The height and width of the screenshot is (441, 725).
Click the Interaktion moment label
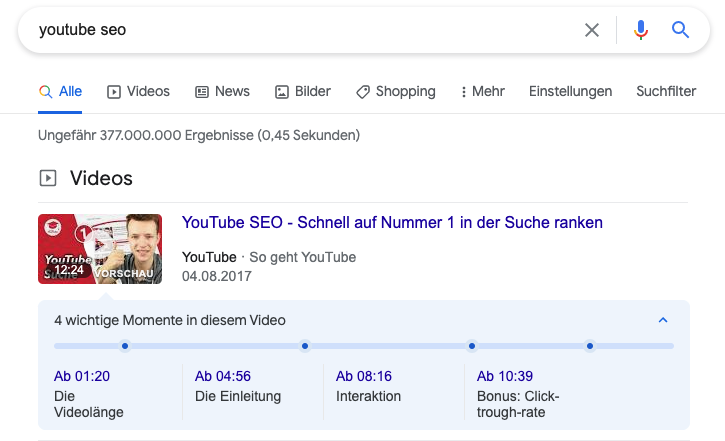pos(369,396)
